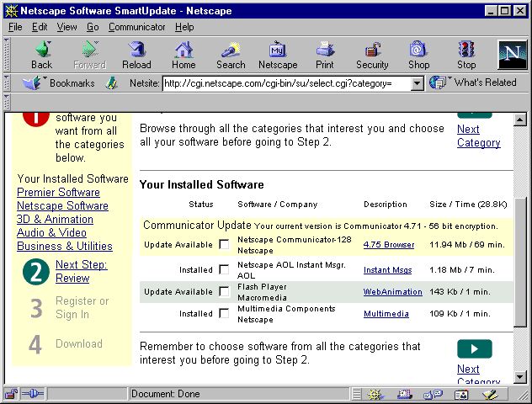This screenshot has width=532, height=404.
Task: Open the Communicator menu
Action: (136, 27)
